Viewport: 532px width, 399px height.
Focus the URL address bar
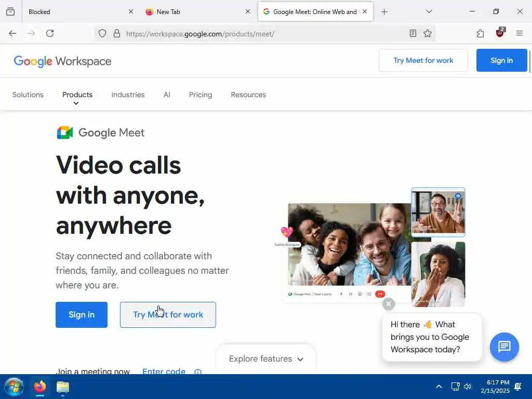264,34
